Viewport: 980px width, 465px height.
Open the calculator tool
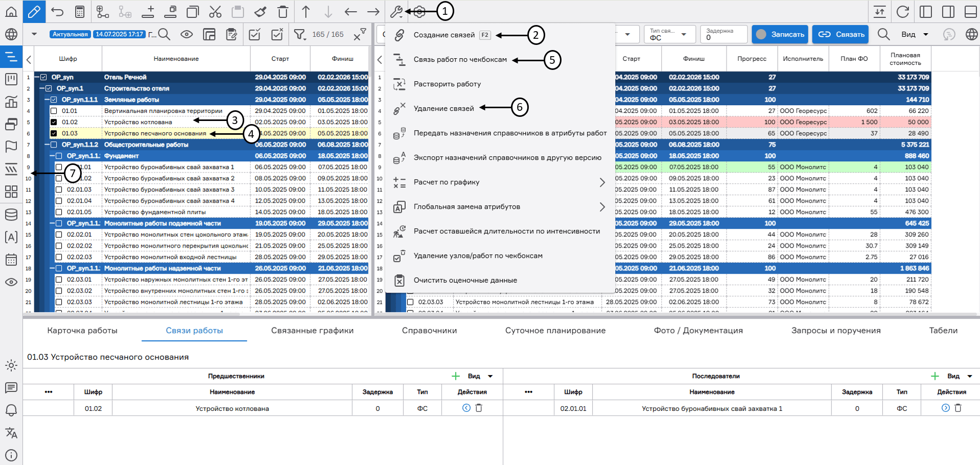click(80, 11)
